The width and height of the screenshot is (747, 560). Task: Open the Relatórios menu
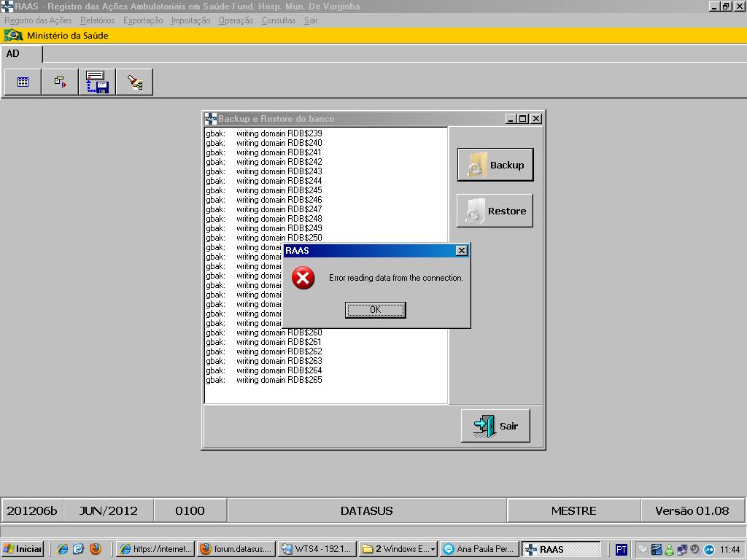(97, 20)
